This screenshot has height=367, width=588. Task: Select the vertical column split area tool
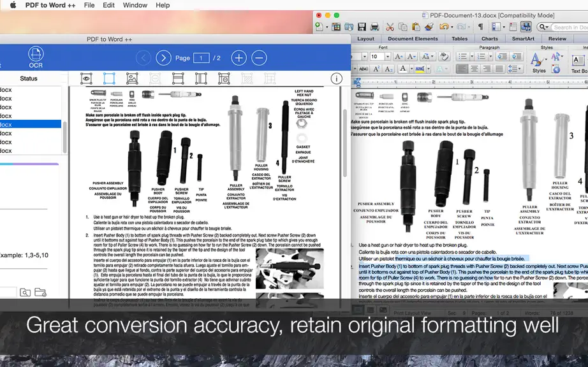pos(201,78)
